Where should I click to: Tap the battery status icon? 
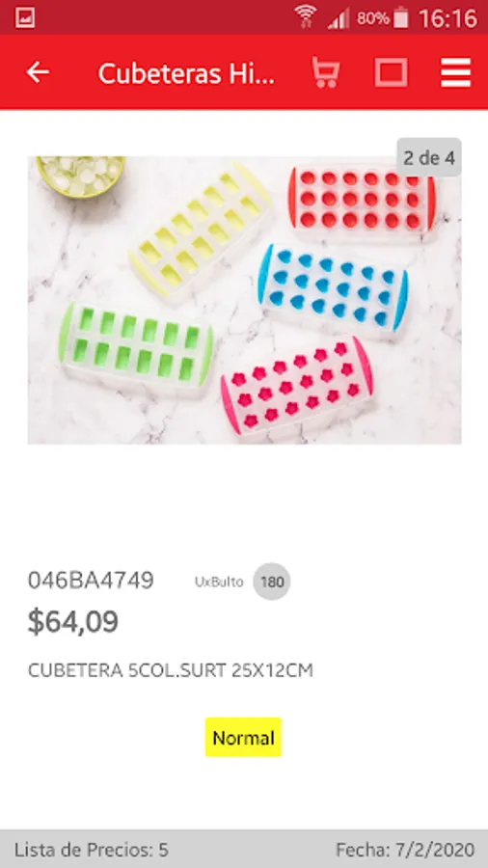point(401,17)
